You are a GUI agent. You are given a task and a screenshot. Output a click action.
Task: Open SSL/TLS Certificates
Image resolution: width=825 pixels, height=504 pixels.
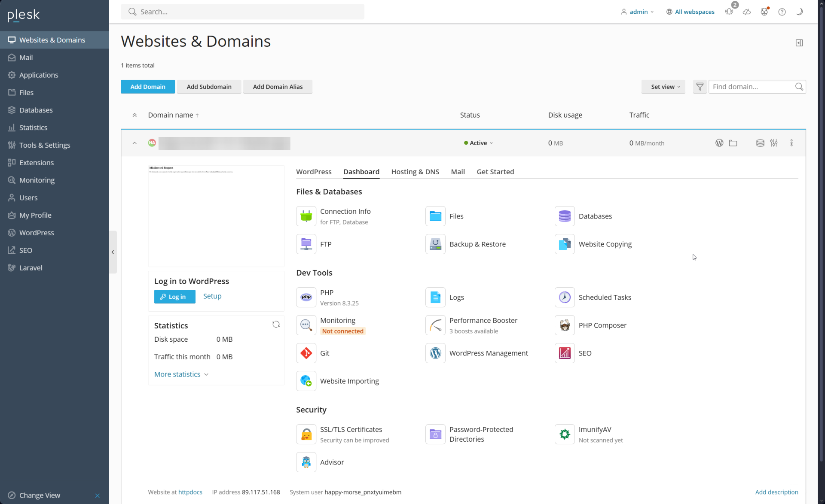pos(342,434)
